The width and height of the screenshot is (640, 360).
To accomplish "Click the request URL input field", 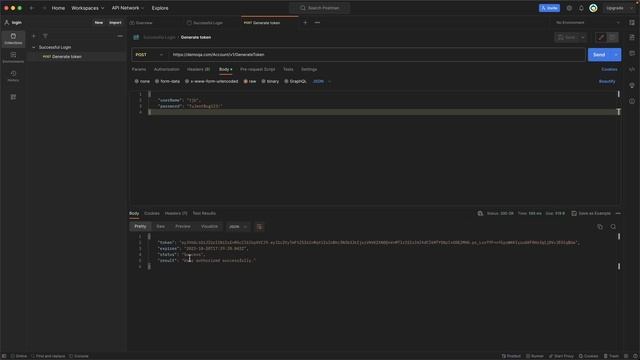I will [x=378, y=54].
